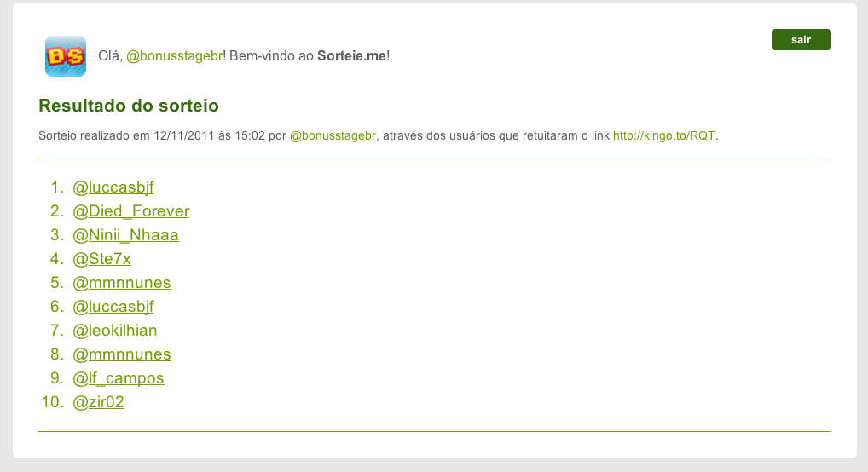This screenshot has width=868, height=472.
Task: Open eighth result @mmnnunes
Action: click(122, 354)
